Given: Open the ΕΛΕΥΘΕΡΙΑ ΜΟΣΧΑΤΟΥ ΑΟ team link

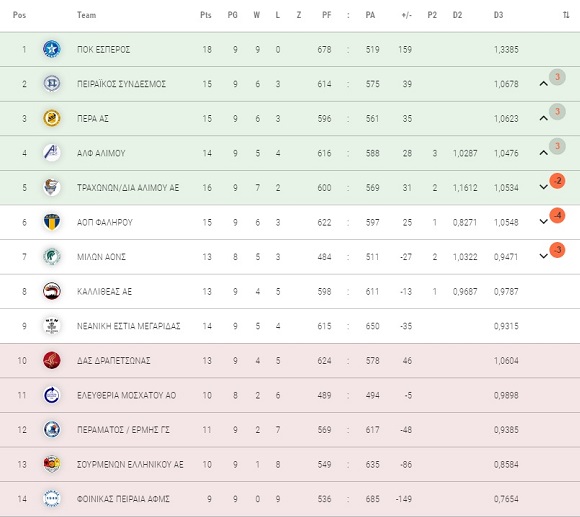Looking at the screenshot, I should pyautogui.click(x=126, y=395).
